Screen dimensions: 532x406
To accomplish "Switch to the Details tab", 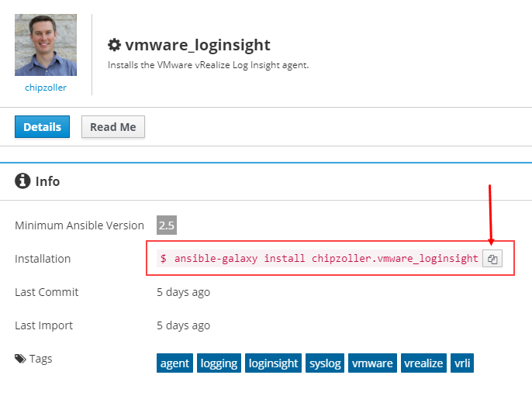I will (42, 127).
